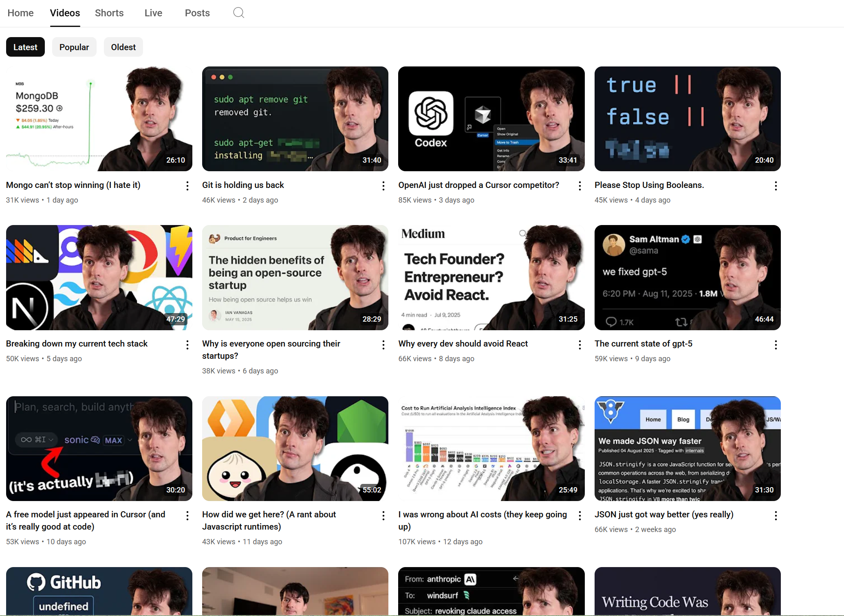Click title 'A free model just appeared in Cursor'
Viewport: 844px width, 616px height.
coord(86,521)
